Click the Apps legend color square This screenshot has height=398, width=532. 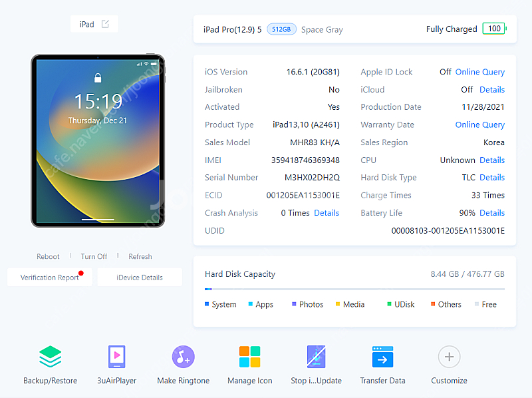coord(251,304)
